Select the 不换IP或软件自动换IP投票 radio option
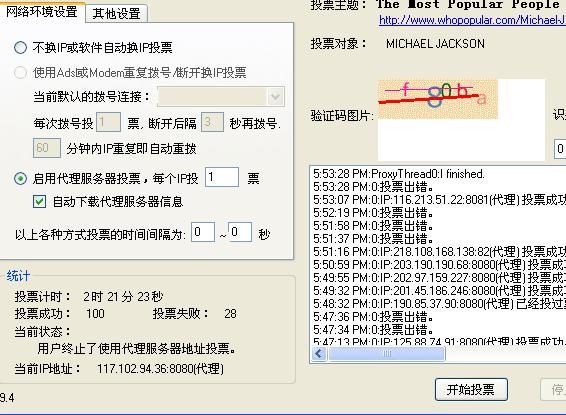 (20, 47)
